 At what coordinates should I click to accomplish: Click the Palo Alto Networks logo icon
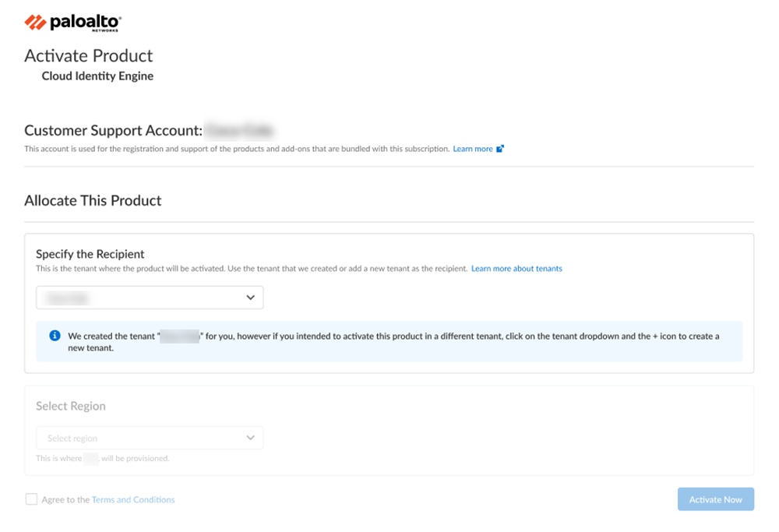[35, 22]
